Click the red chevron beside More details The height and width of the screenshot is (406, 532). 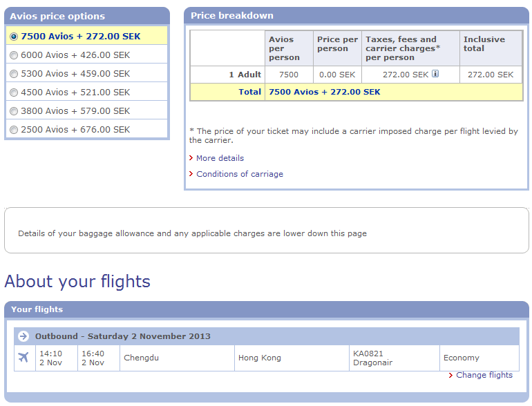(191, 158)
